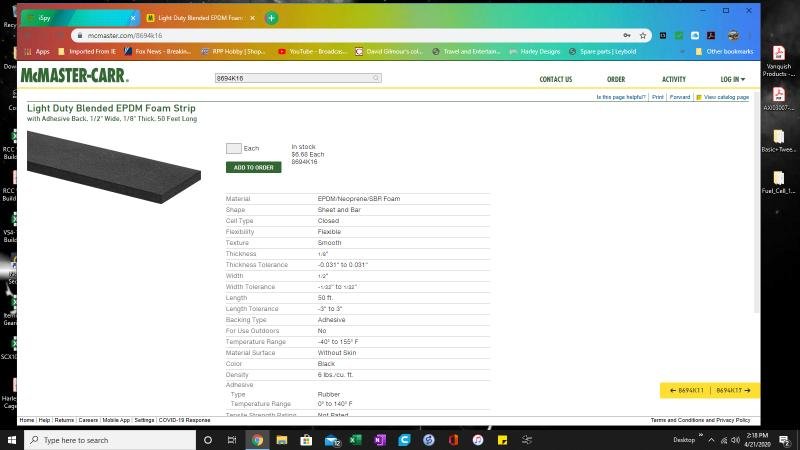Click the Print link
The height and width of the screenshot is (450, 800).
click(658, 97)
